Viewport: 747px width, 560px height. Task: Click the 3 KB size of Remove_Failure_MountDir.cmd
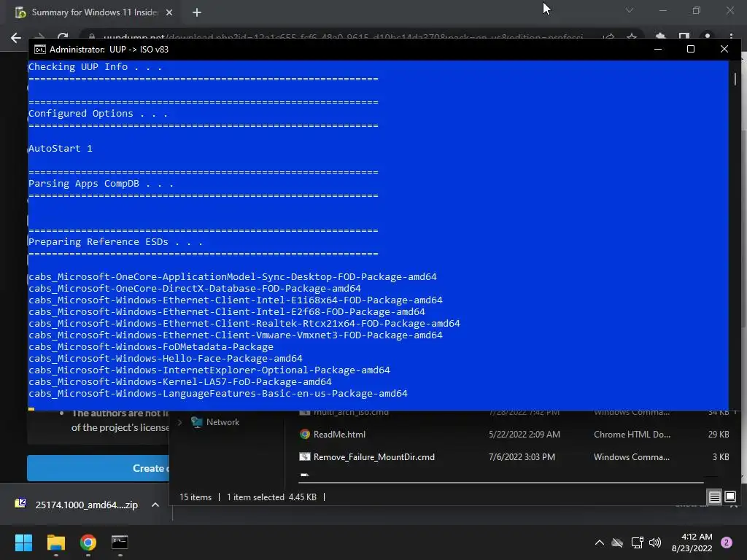click(x=721, y=457)
